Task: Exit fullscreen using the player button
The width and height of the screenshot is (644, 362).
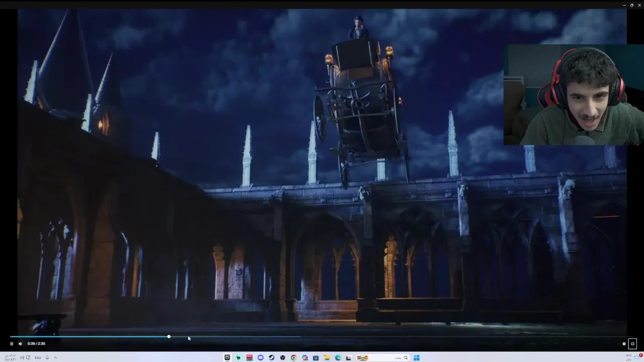Action: (633, 344)
